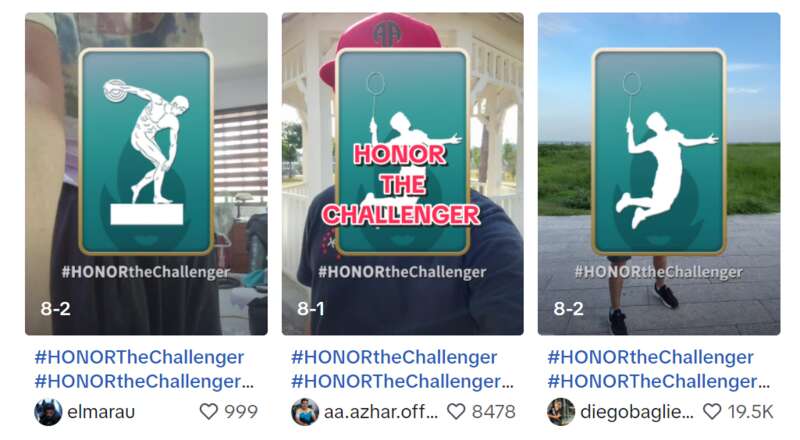Screen dimensions: 800x440
Task: Open the discus thrower statue video thumbnail
Action: pos(146,174)
